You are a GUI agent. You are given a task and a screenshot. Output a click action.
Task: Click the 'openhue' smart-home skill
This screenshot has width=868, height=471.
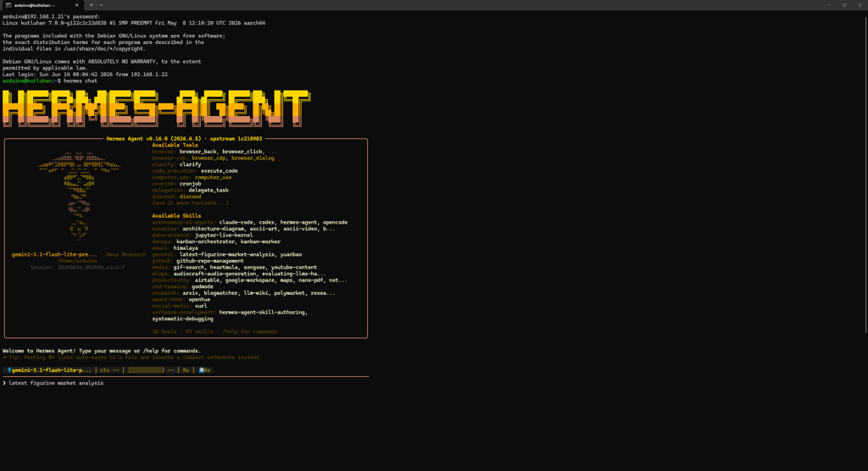[x=199, y=299]
